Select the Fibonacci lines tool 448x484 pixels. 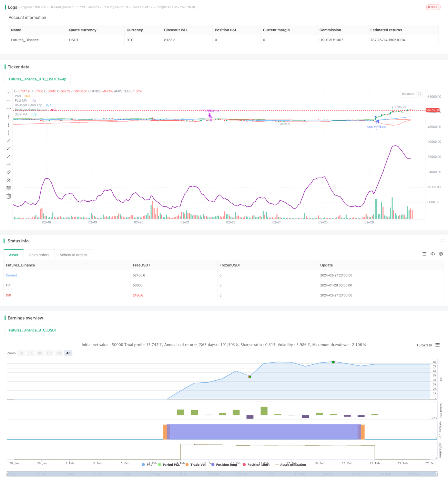9,188
